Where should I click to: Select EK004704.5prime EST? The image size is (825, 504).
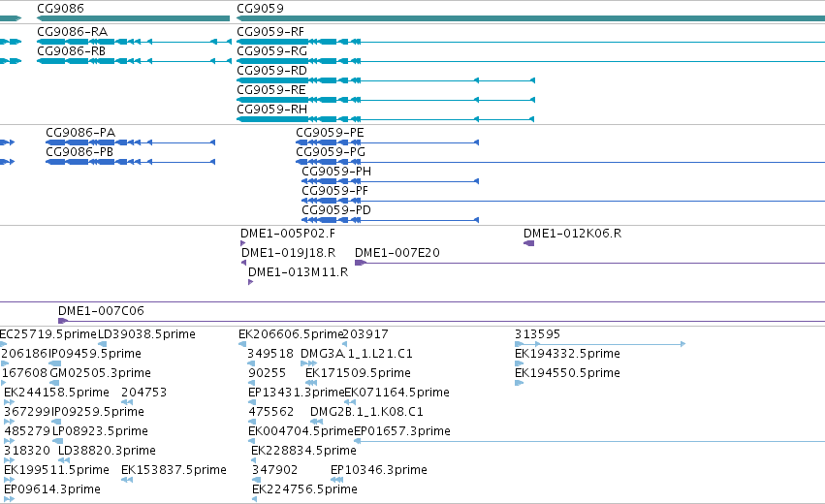coord(301,431)
